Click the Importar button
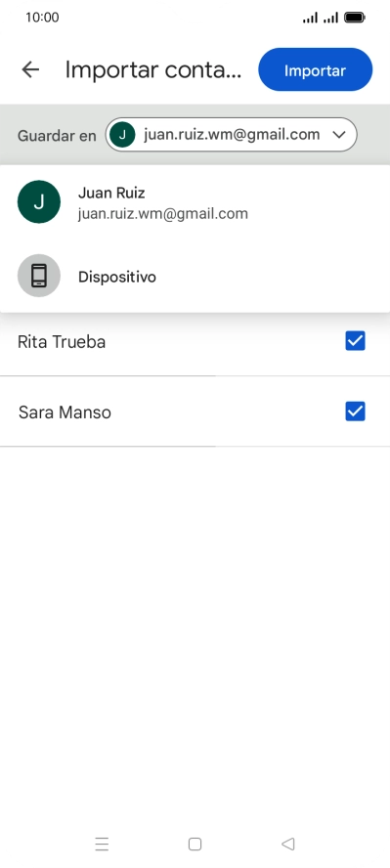390x868 pixels. coord(316,69)
